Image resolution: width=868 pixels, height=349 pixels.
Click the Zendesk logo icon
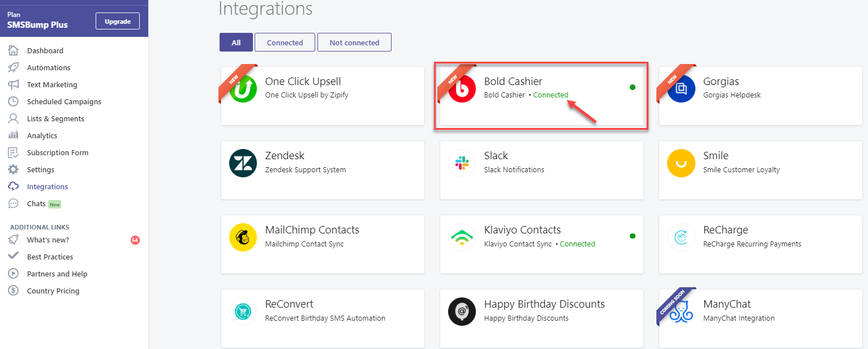243,163
